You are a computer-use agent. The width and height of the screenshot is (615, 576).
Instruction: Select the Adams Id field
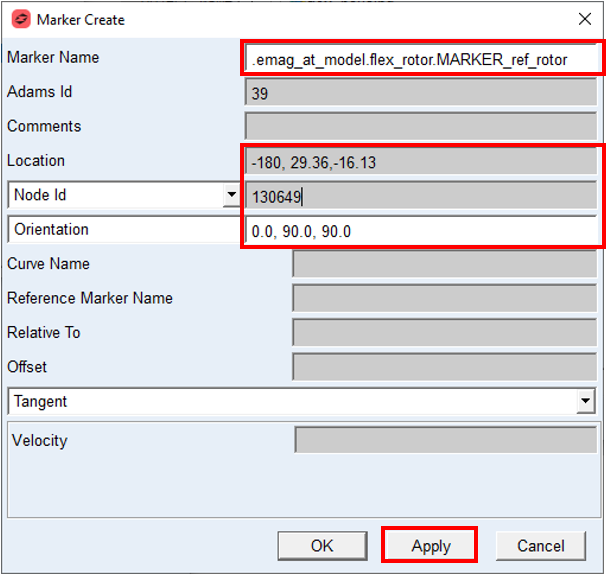tap(421, 92)
